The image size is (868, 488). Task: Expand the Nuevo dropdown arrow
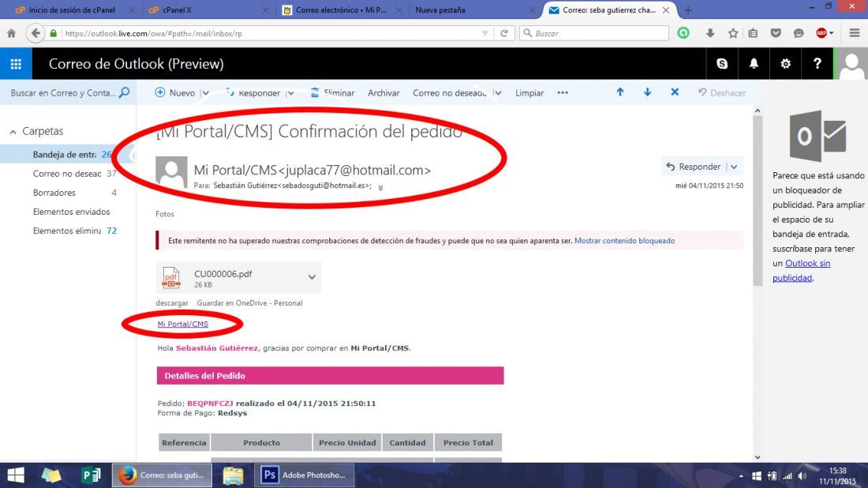coord(205,93)
